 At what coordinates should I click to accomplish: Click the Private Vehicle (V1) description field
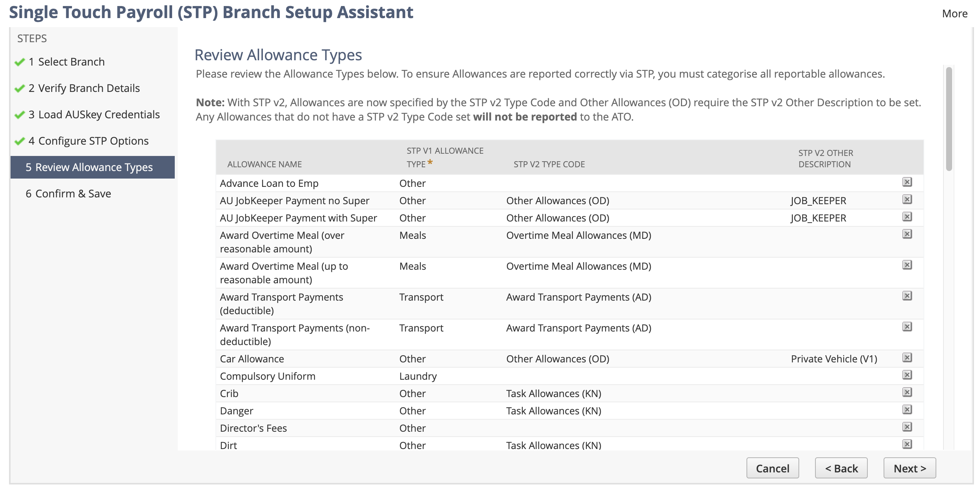(834, 357)
